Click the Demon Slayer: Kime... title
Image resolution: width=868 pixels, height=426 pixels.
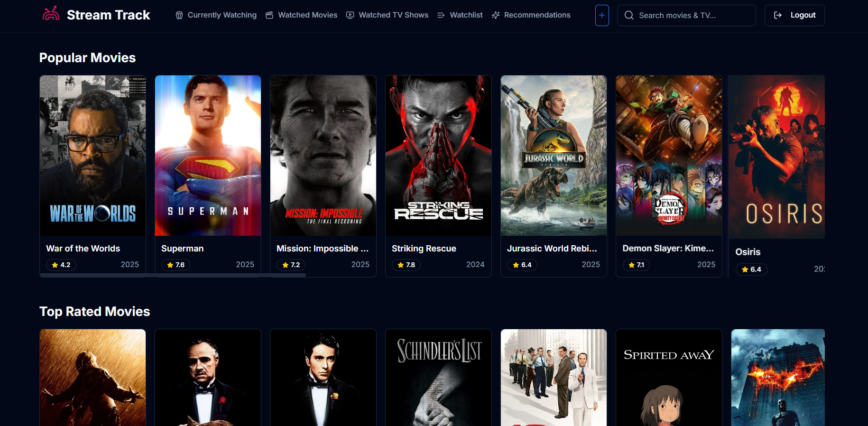tap(668, 249)
